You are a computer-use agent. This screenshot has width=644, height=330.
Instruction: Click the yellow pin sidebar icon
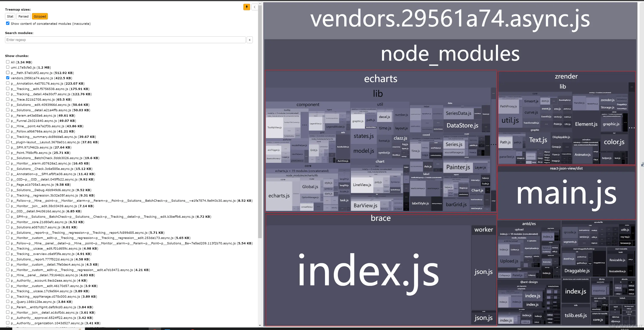pos(246,7)
